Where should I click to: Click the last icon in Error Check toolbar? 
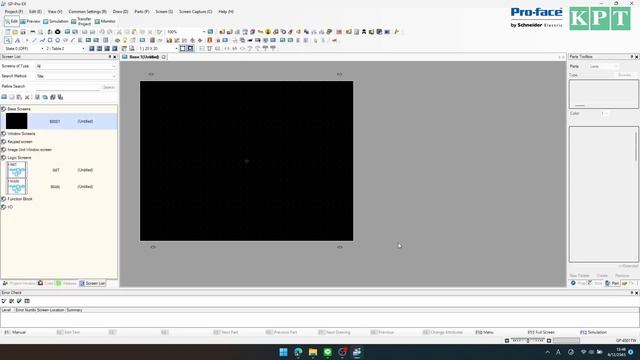(27, 301)
